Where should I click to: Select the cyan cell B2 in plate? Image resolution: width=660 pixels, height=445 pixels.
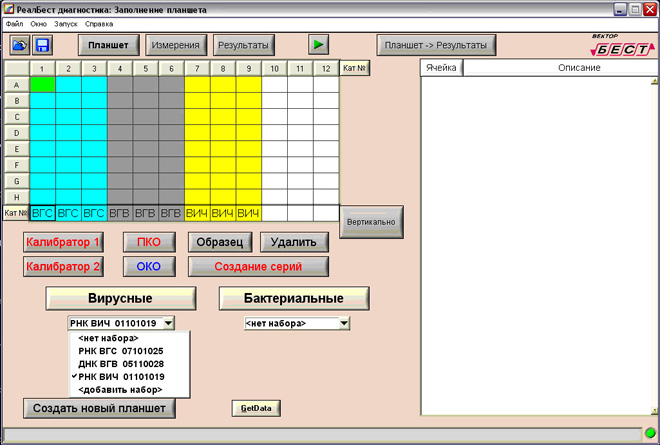68,101
